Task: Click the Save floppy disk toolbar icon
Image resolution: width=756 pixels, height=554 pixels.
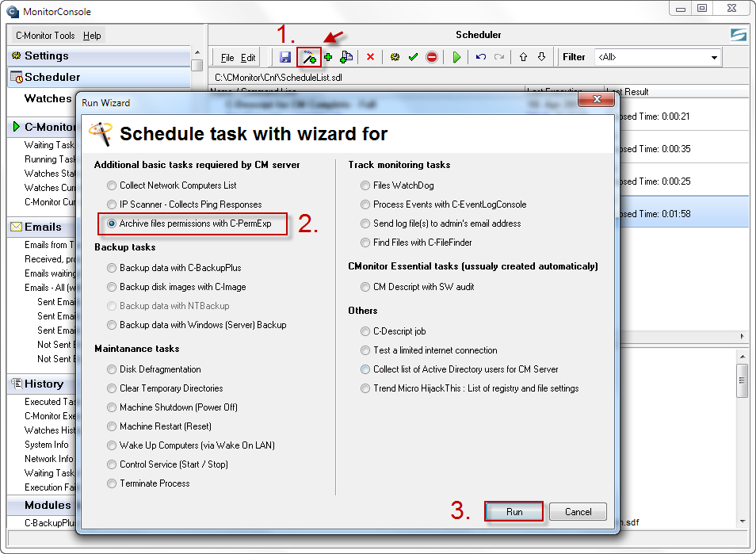Action: point(285,57)
